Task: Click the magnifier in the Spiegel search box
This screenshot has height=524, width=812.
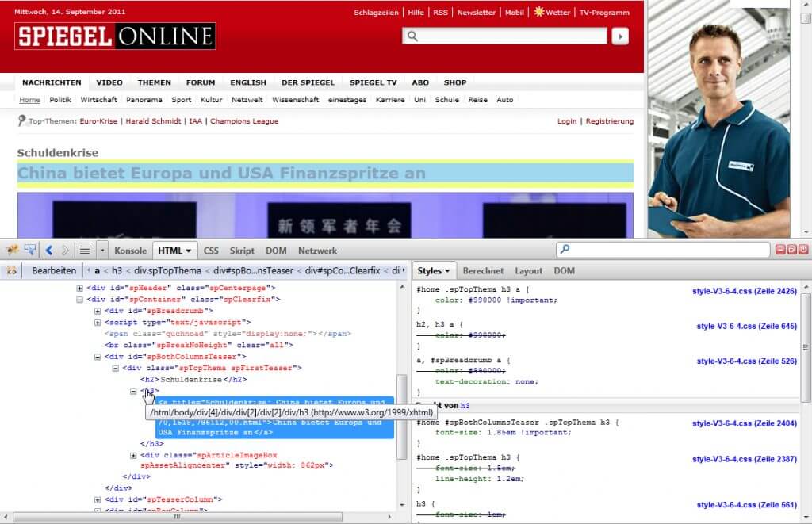Action: [413, 36]
